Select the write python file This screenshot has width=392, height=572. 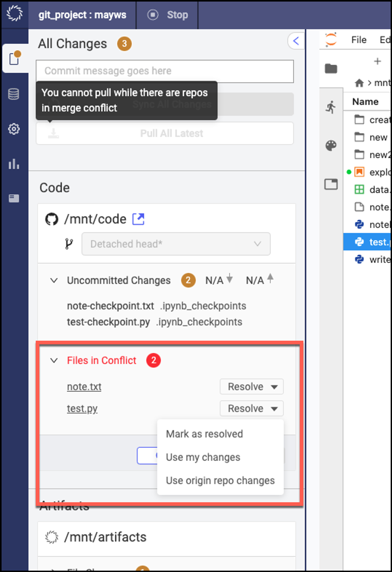pyautogui.click(x=367, y=259)
